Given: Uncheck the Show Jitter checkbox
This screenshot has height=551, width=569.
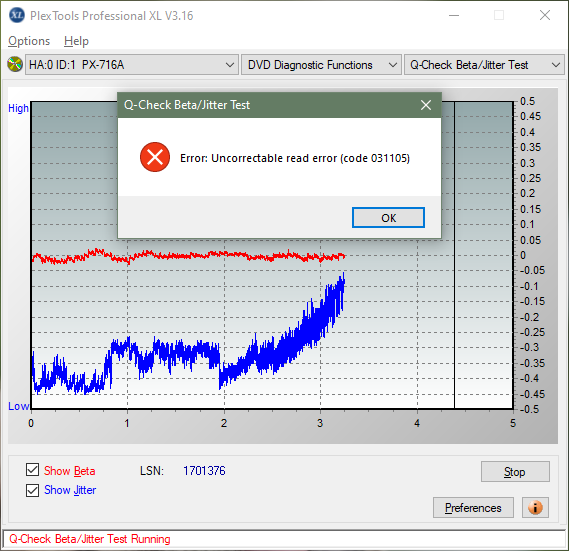Looking at the screenshot, I should coord(33,490).
